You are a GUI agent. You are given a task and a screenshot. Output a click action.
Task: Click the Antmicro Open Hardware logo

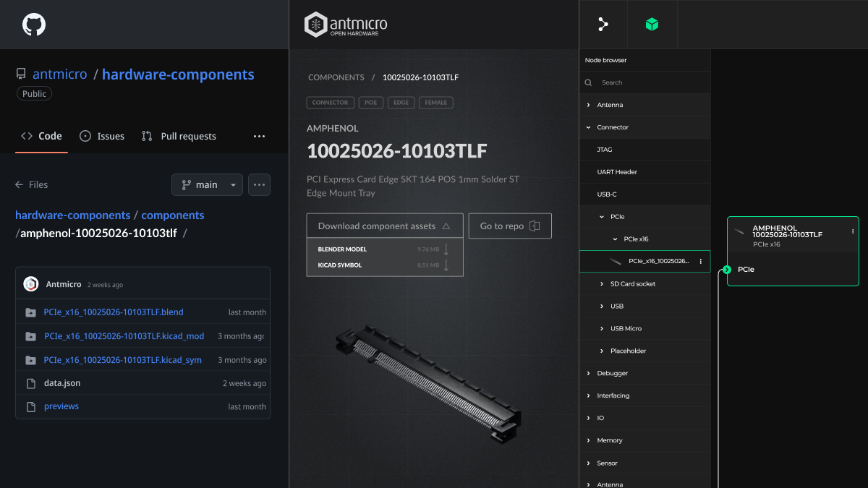(345, 24)
